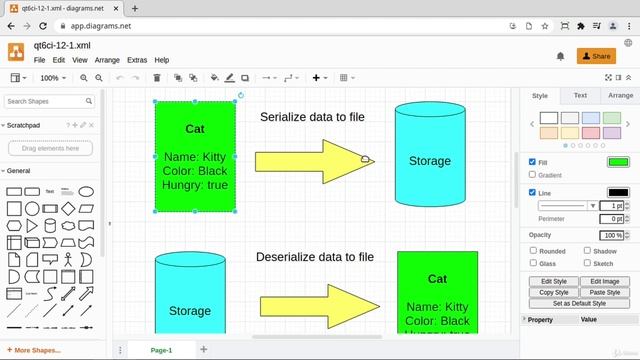
Task: Pick the callout speech bubble shape
Action: pos(50,259)
